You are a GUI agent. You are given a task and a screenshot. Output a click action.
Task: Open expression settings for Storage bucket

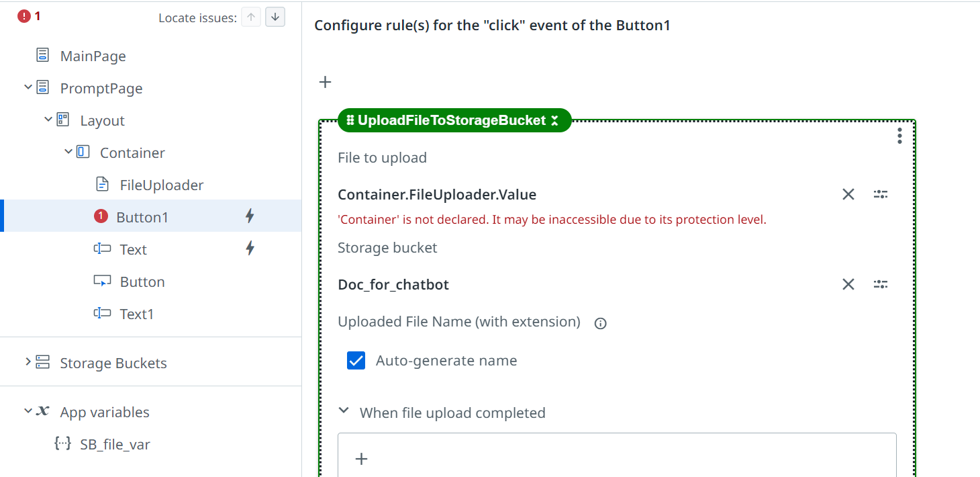click(x=881, y=284)
